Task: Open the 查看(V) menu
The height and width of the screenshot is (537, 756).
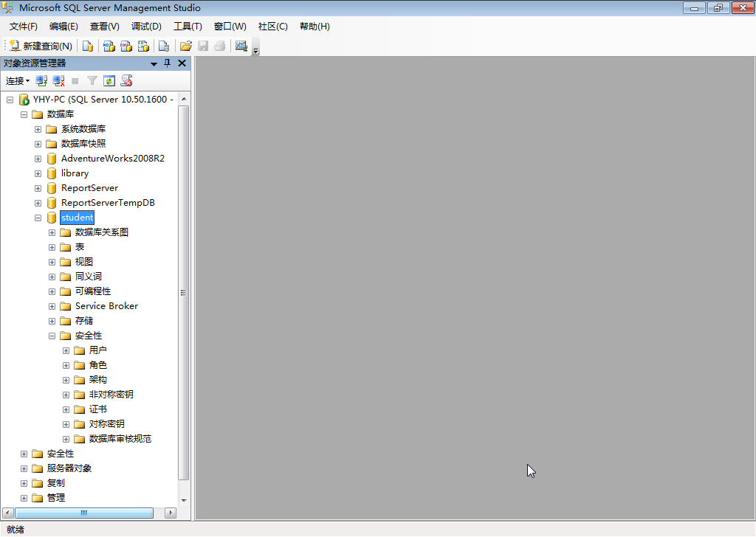Action: click(x=105, y=27)
